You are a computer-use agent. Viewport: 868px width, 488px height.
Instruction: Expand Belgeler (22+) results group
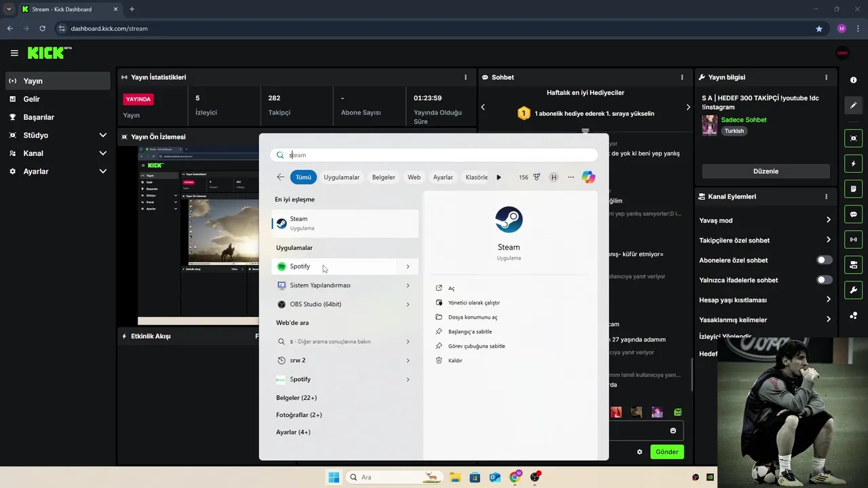pyautogui.click(x=296, y=398)
